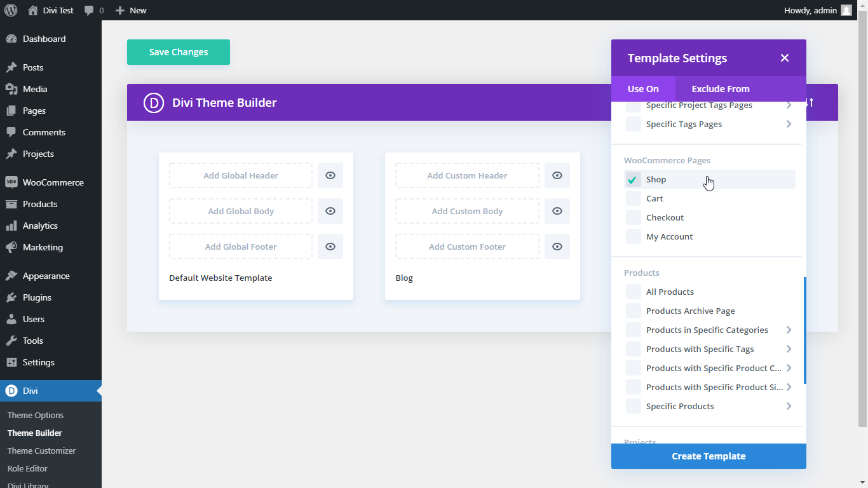Click the Create Template button

click(709, 456)
